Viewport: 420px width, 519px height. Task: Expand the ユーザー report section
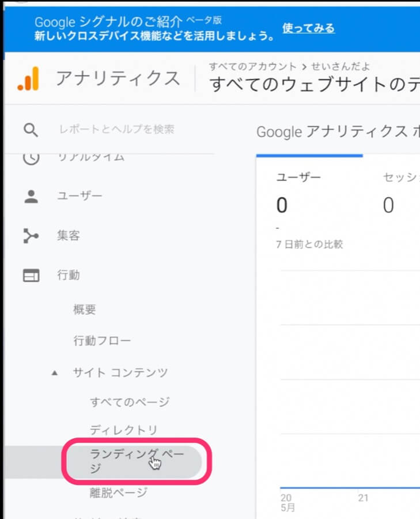pos(80,197)
